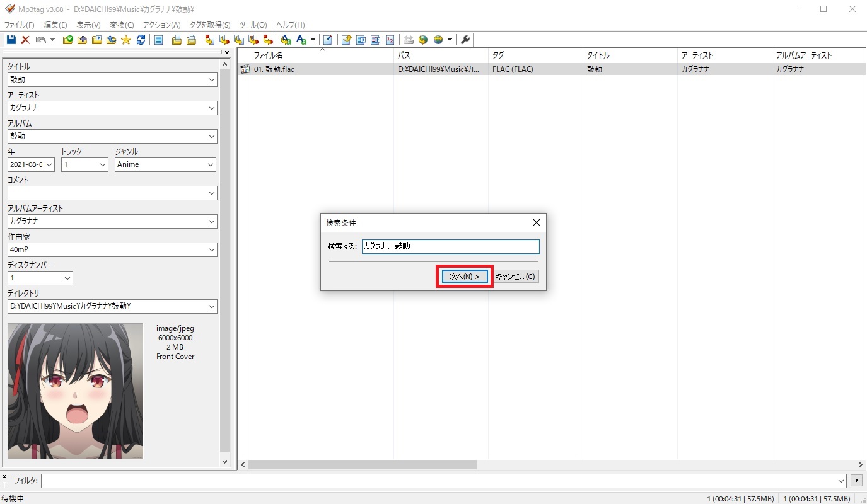
Task: Hide the filter bar with its X
Action: [4, 477]
